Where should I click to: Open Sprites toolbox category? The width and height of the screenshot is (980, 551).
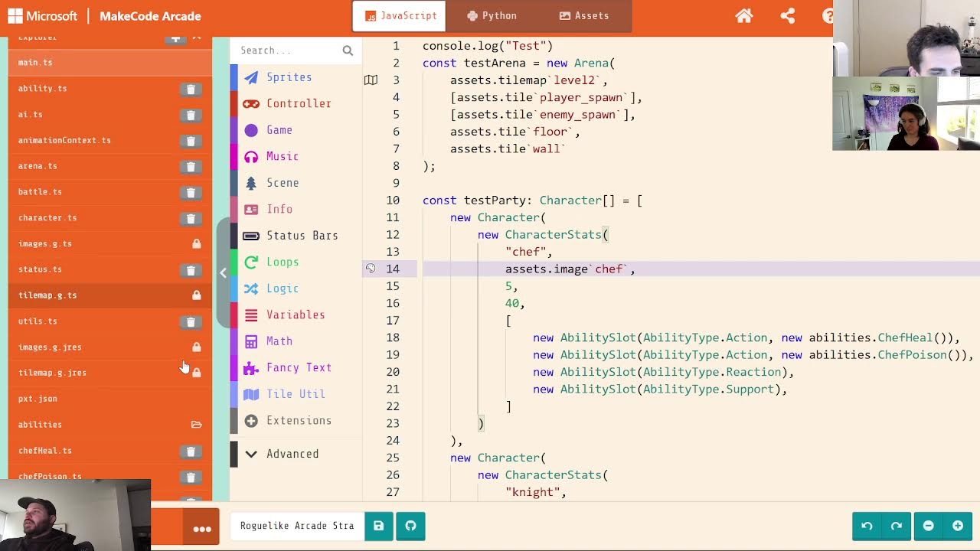point(296,77)
